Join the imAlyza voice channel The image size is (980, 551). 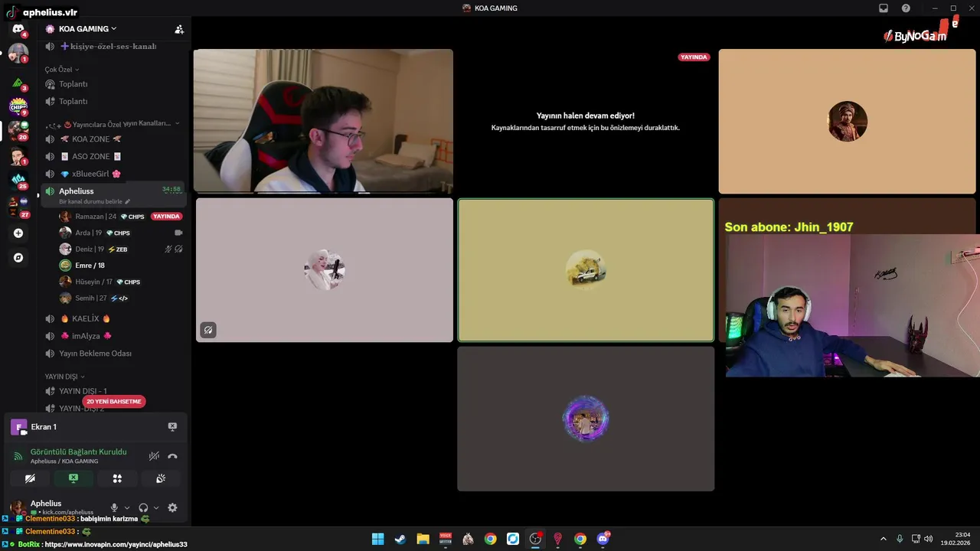pyautogui.click(x=113, y=336)
